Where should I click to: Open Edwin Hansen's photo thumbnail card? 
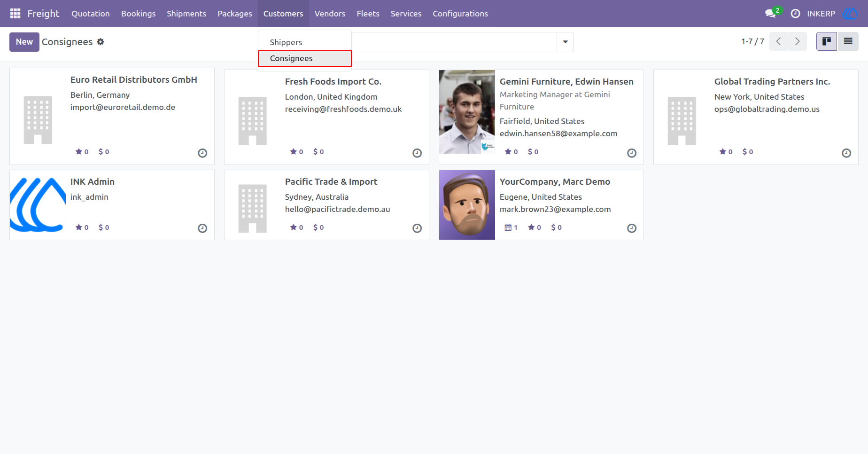(x=467, y=112)
